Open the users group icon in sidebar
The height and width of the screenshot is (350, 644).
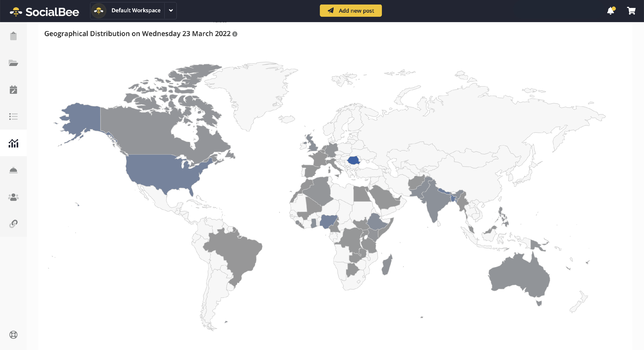(x=13, y=197)
